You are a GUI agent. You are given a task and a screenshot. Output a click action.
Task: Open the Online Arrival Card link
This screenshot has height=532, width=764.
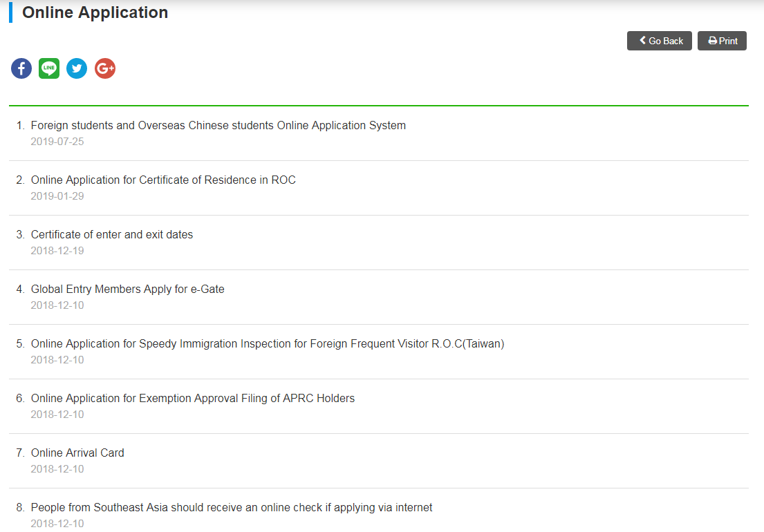click(x=77, y=453)
